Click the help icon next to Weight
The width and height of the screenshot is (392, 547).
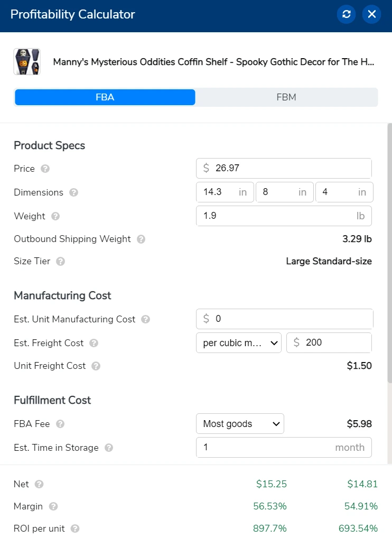coord(55,216)
